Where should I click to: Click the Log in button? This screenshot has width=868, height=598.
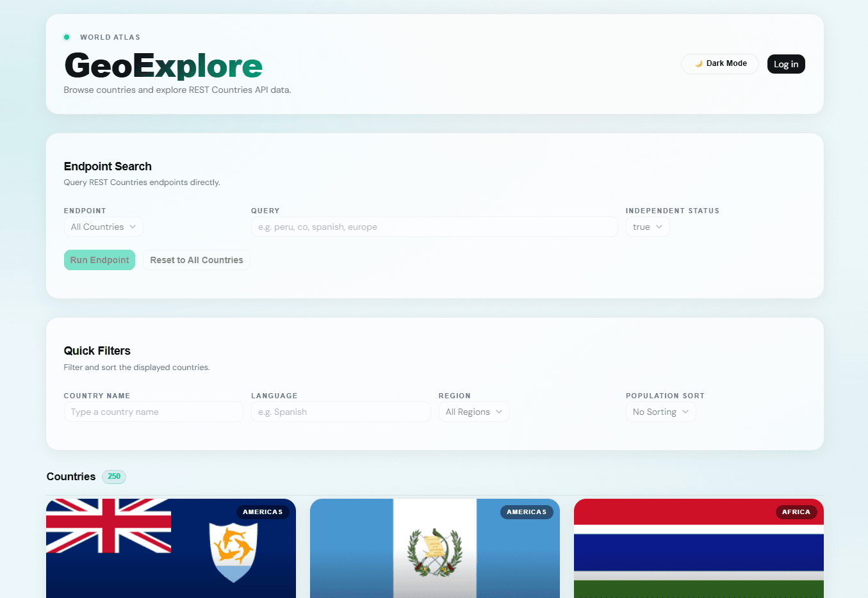coord(786,64)
